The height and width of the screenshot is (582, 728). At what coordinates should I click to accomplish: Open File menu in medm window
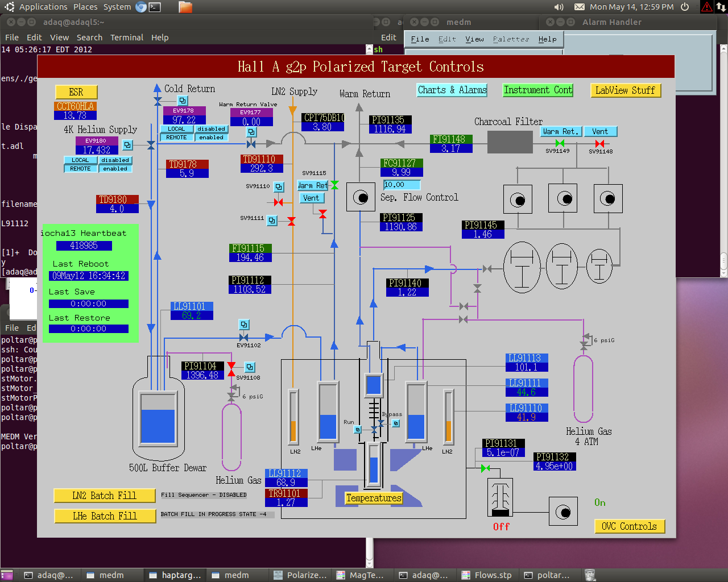420,39
